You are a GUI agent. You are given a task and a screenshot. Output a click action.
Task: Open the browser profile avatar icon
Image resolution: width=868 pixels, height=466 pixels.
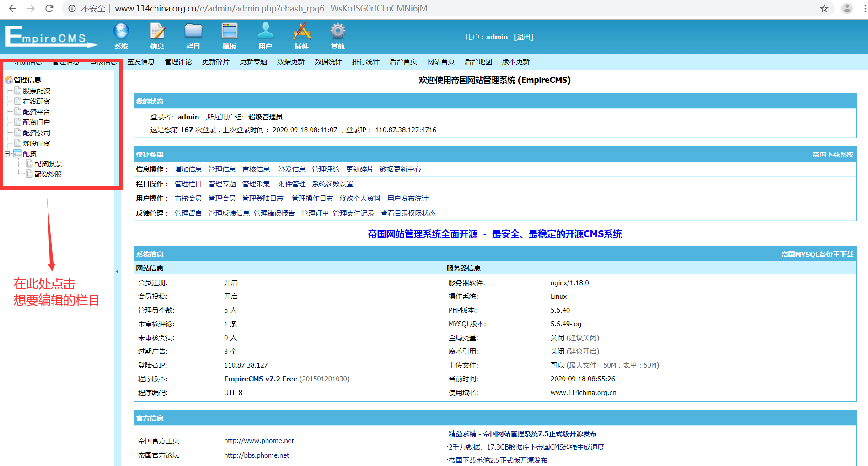[847, 8]
